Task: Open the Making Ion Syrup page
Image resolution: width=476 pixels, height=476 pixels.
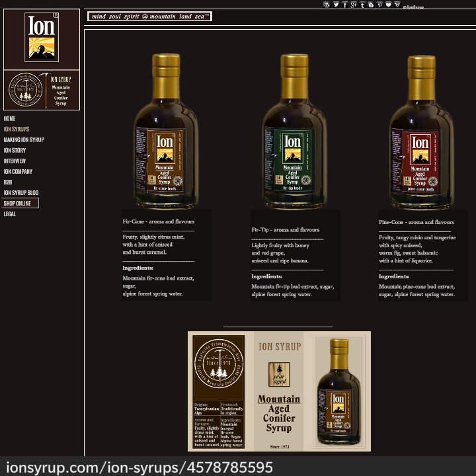Action: pyautogui.click(x=24, y=139)
